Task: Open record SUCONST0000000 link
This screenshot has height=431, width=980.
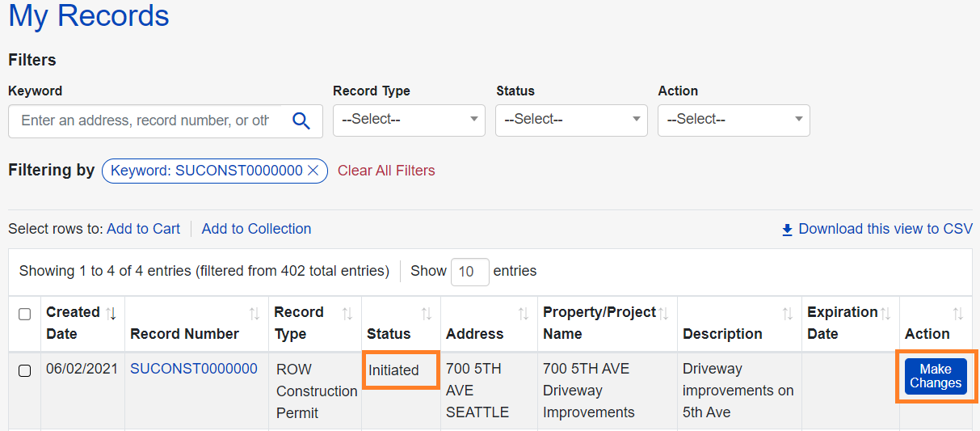Action: pyautogui.click(x=194, y=369)
